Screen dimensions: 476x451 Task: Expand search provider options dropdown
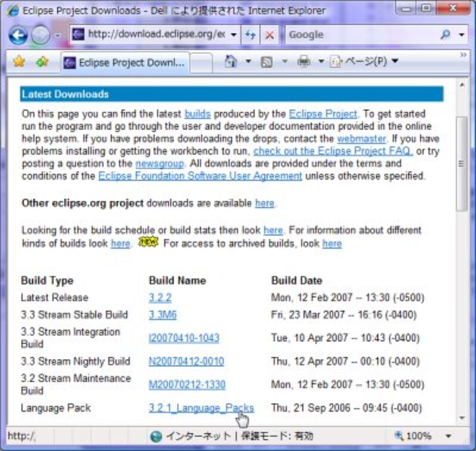(462, 35)
